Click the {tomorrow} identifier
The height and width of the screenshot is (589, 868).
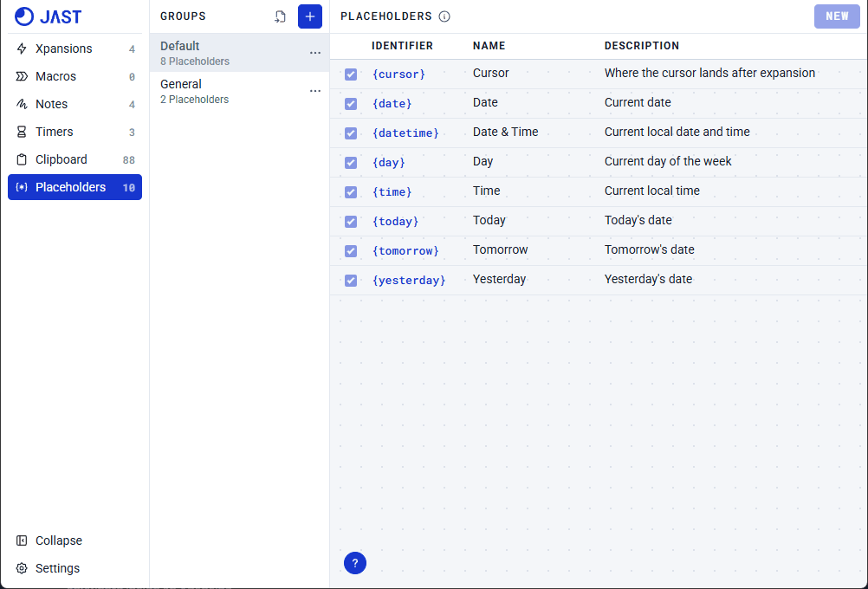(x=405, y=251)
